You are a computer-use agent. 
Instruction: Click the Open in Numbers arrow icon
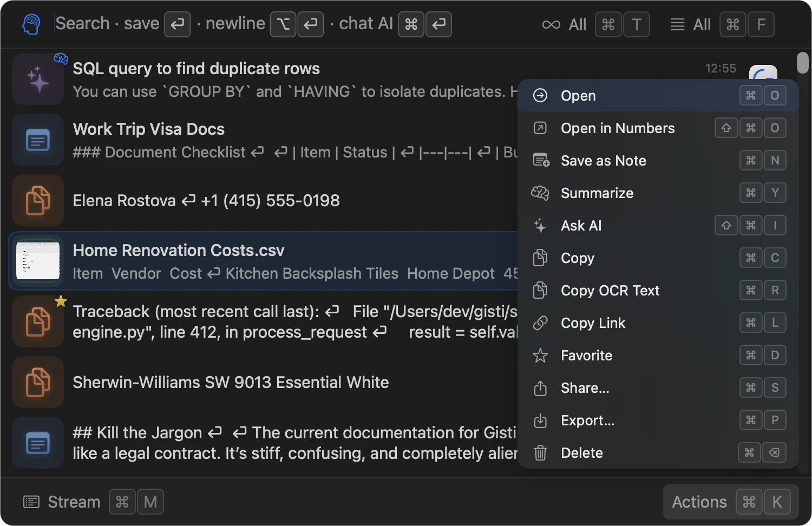coord(540,128)
